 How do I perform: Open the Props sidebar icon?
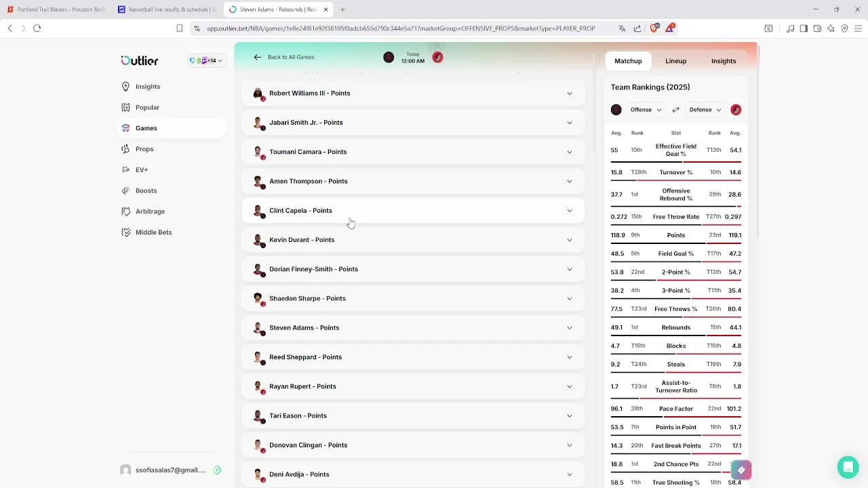pyautogui.click(x=125, y=149)
